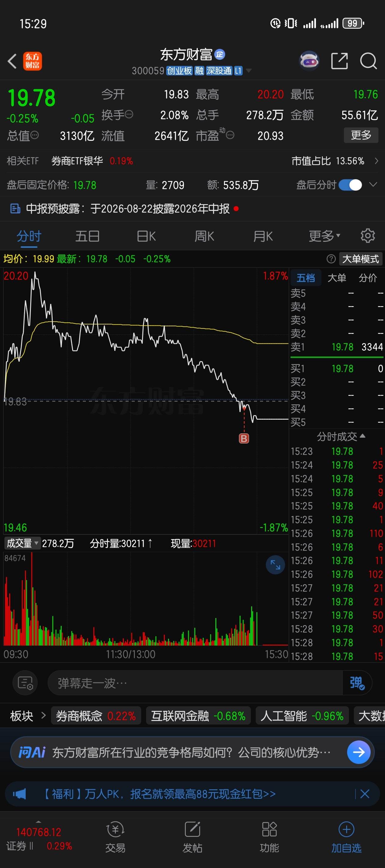Image resolution: width=385 pixels, height=868 pixels.
Task: Tap the L1 level tag
Action: pos(238,71)
